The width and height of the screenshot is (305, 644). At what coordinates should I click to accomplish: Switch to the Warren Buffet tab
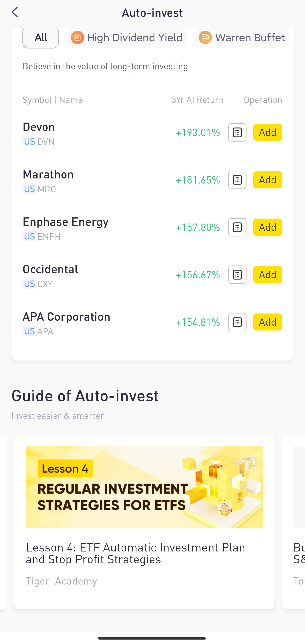(x=242, y=38)
